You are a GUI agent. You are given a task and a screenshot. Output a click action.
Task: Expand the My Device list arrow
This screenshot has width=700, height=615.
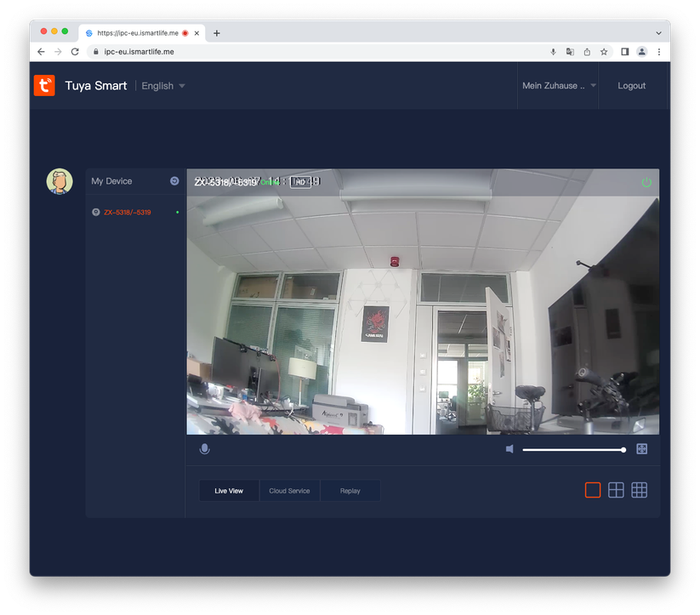click(174, 180)
